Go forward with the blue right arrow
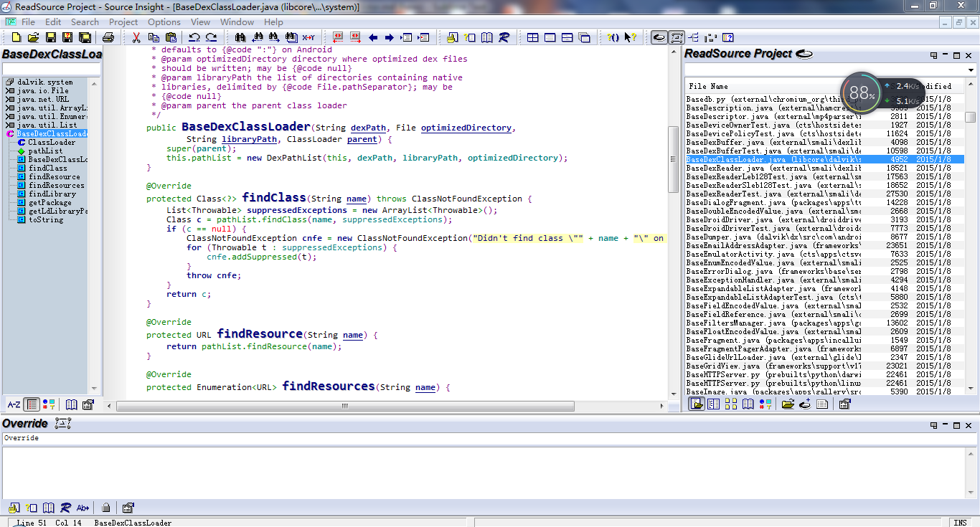 (x=390, y=37)
